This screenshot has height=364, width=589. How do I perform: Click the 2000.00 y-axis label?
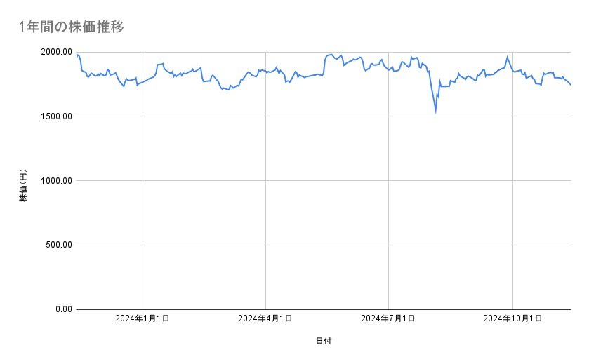coord(55,52)
